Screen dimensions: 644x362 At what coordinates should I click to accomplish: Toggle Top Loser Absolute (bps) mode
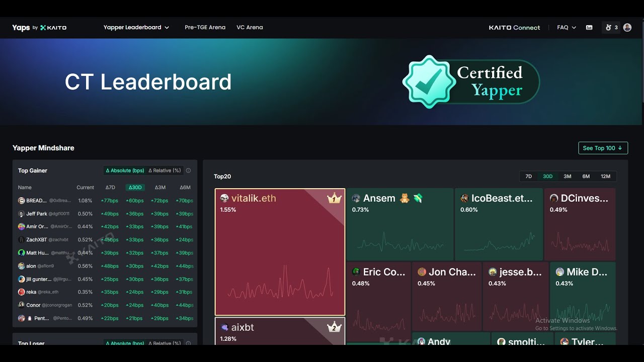click(x=125, y=343)
